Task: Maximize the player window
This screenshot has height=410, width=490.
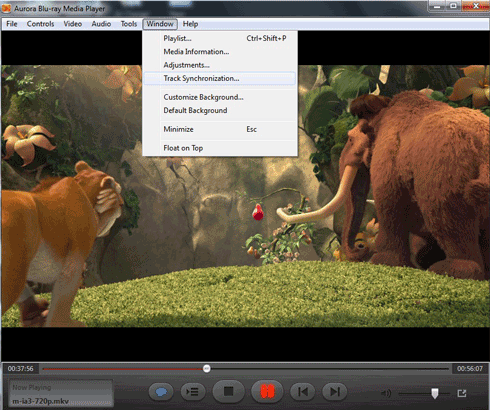Action: click(453, 6)
